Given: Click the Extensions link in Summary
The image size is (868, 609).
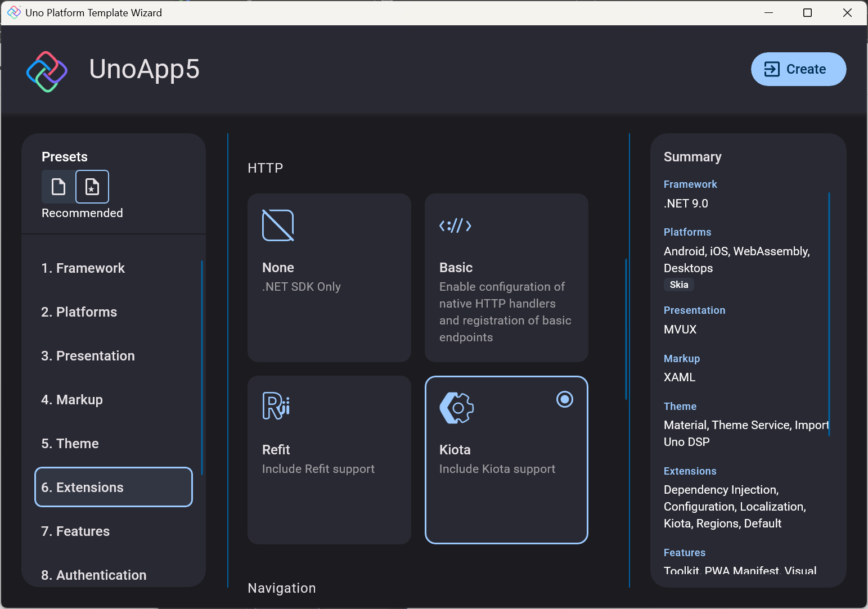Looking at the screenshot, I should pos(690,471).
